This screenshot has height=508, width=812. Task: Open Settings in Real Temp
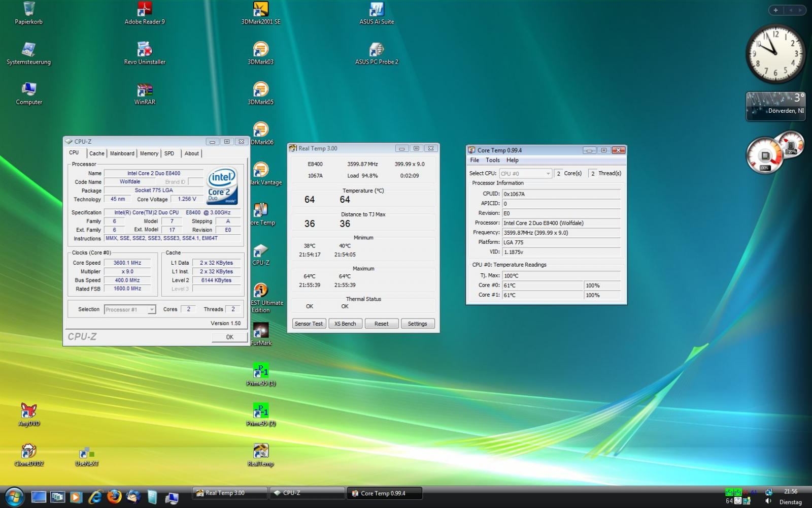click(x=418, y=324)
